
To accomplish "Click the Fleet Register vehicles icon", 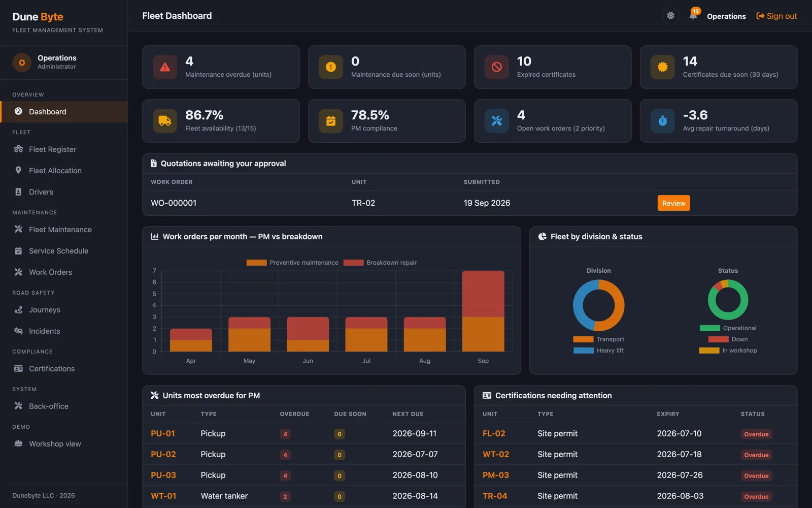I will (x=18, y=149).
